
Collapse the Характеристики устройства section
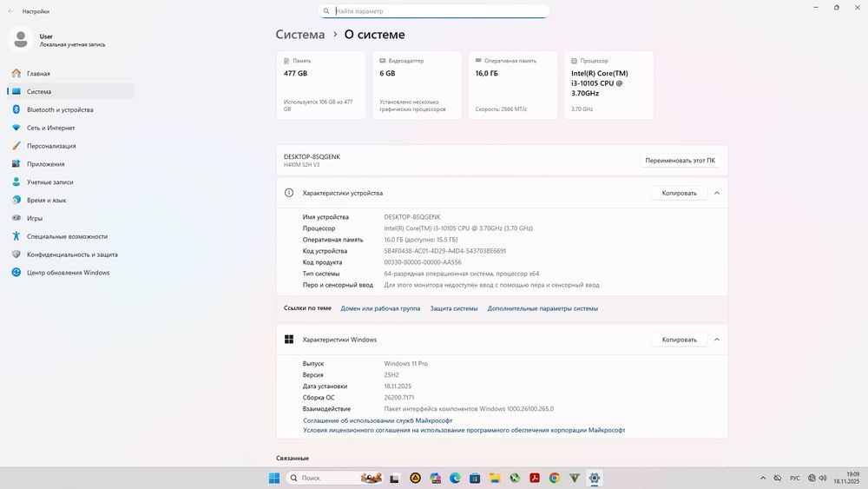tap(717, 194)
